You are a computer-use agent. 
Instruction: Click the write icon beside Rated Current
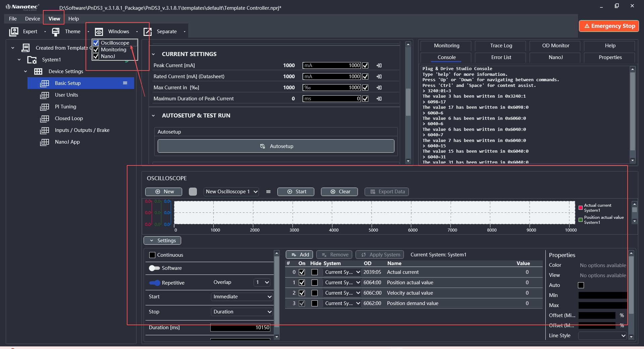coord(379,77)
